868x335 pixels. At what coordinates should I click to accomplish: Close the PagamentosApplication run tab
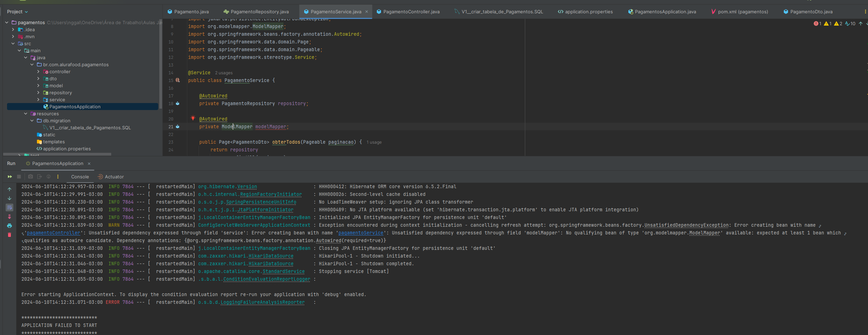[x=89, y=164]
